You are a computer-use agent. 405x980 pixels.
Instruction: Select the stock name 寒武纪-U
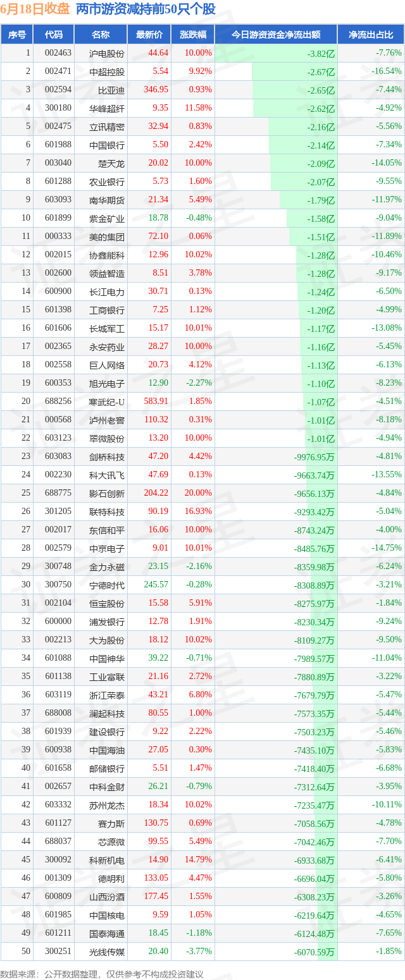click(x=107, y=401)
